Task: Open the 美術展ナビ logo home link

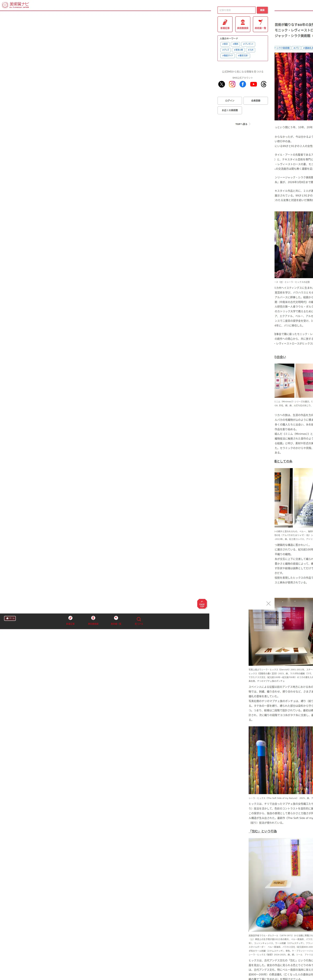Action: coord(16,5)
